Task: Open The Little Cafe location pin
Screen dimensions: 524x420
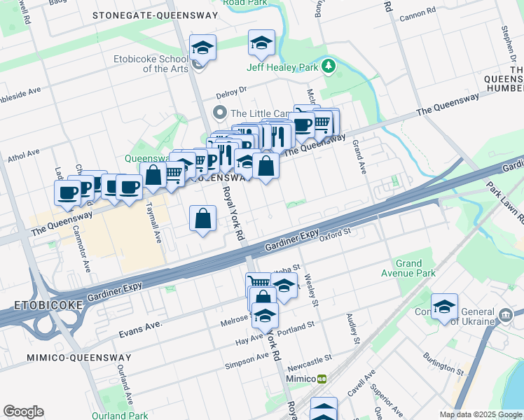Action: coord(220,113)
